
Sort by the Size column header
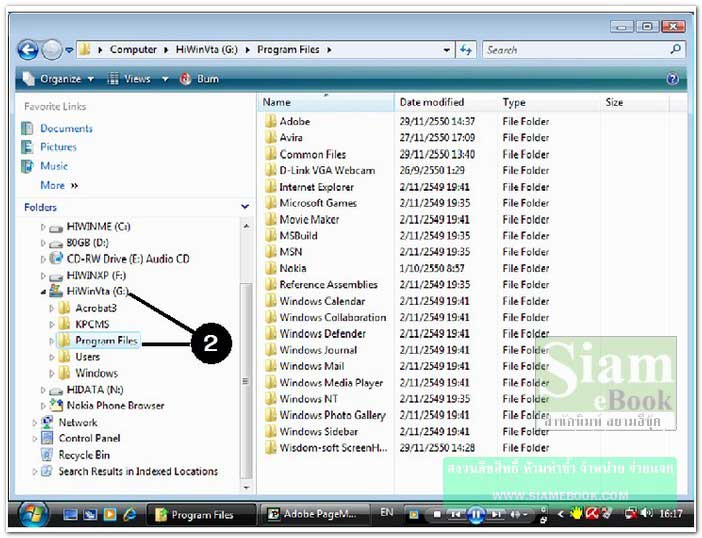[x=635, y=102]
